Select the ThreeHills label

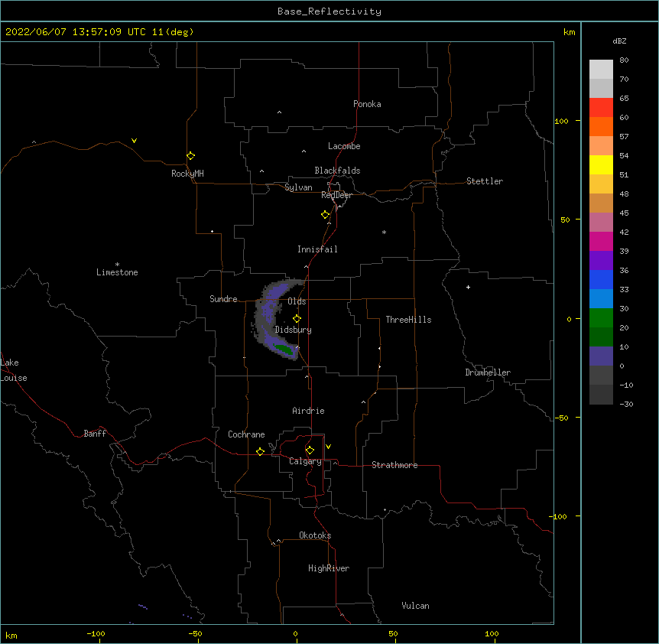click(x=408, y=320)
